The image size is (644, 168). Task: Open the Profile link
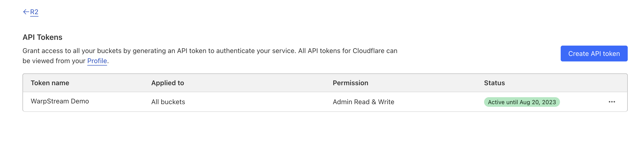coord(97,61)
